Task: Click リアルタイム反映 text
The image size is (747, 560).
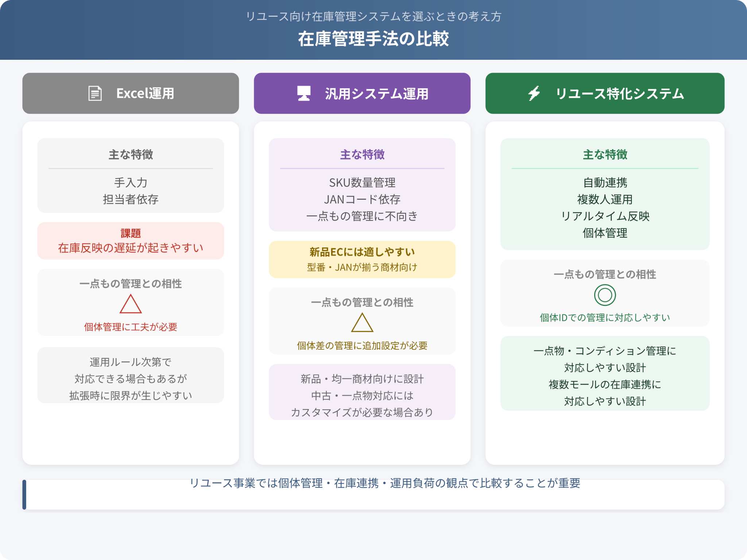Action: point(605,216)
